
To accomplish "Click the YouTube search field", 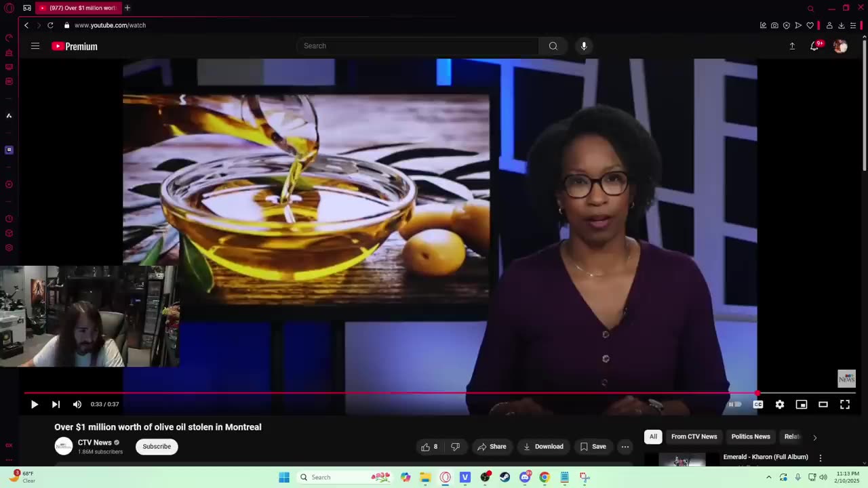I will 418,46.
